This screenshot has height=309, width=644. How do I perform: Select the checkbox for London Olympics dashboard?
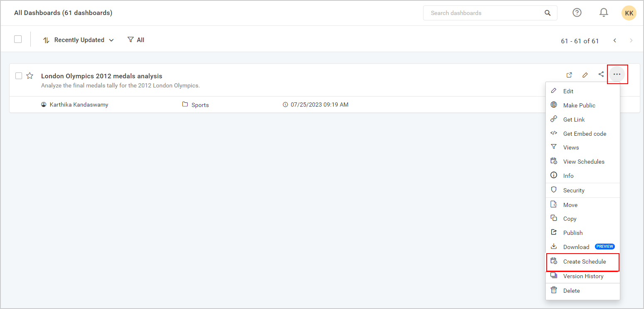19,75
